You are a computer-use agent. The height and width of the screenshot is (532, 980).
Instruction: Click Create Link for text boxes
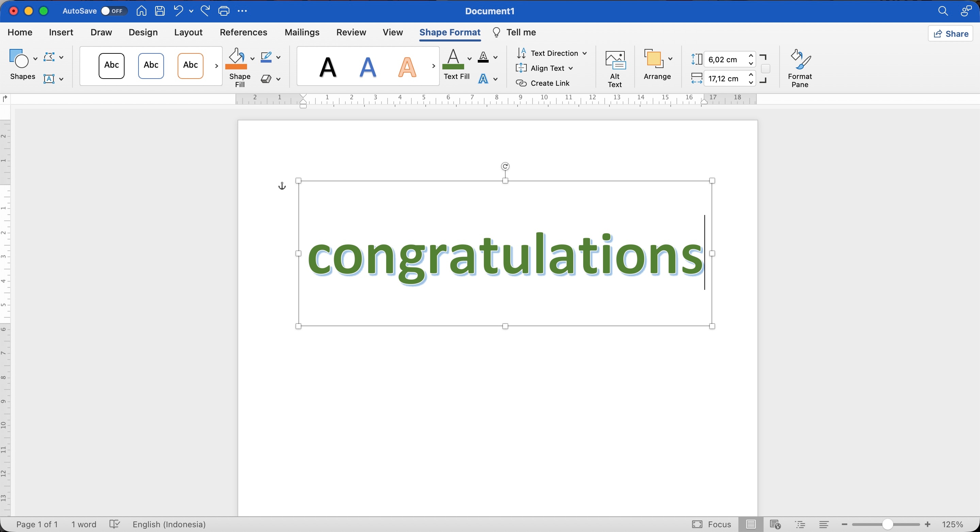(x=542, y=83)
